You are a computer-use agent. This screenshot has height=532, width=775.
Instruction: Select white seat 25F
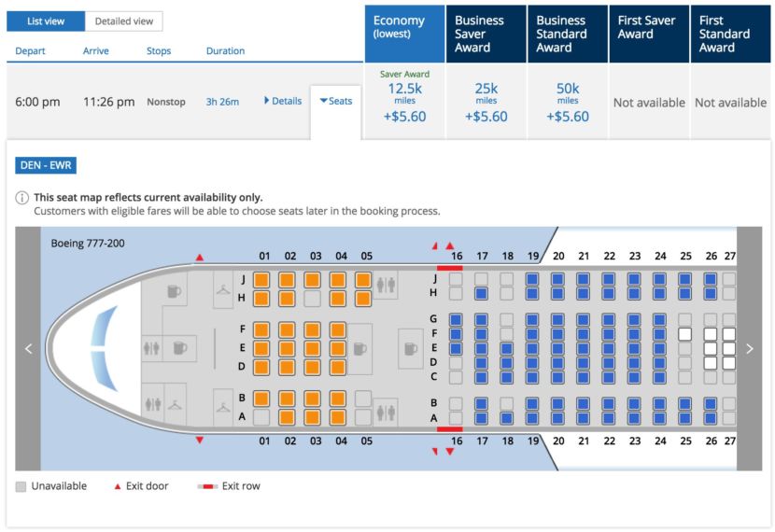pos(684,334)
